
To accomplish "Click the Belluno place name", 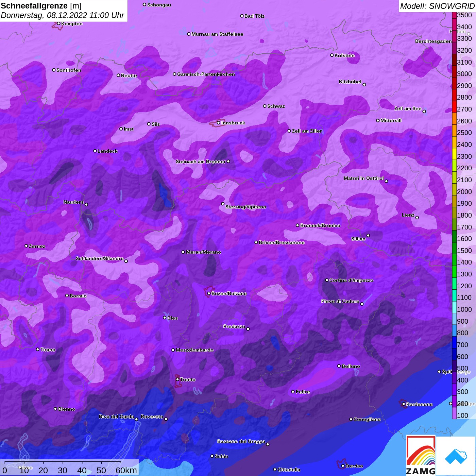I will (x=351, y=366).
